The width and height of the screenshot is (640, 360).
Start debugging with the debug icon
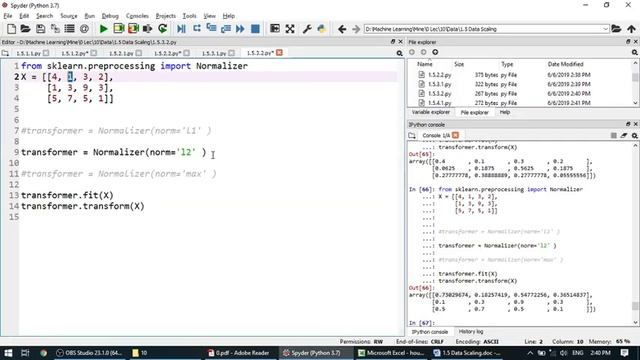[x=182, y=29]
